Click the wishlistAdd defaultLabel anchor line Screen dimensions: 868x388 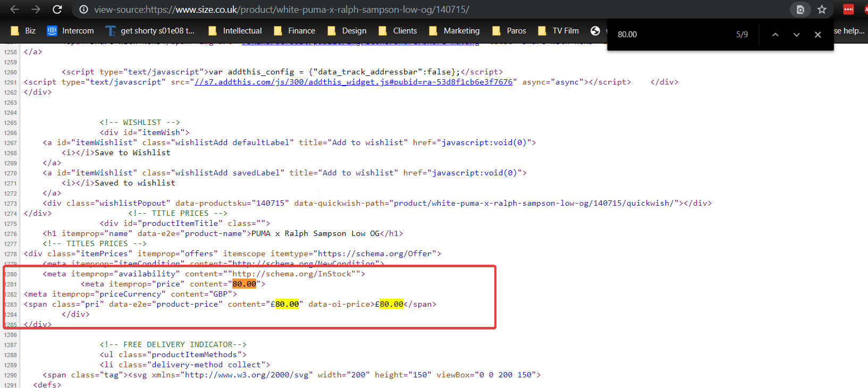point(290,142)
